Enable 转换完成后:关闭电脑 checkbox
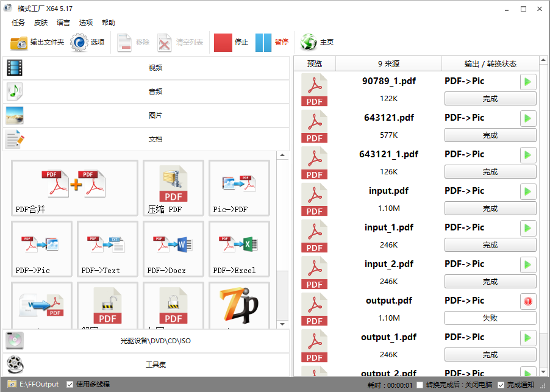The width and height of the screenshot is (550, 392). click(420, 385)
